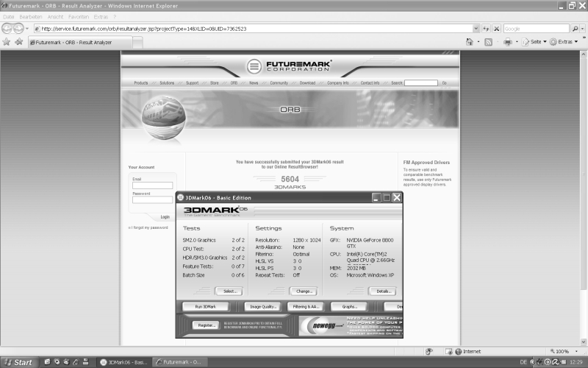Click Products in Futuremark navigation
The image size is (588, 368).
click(x=141, y=83)
